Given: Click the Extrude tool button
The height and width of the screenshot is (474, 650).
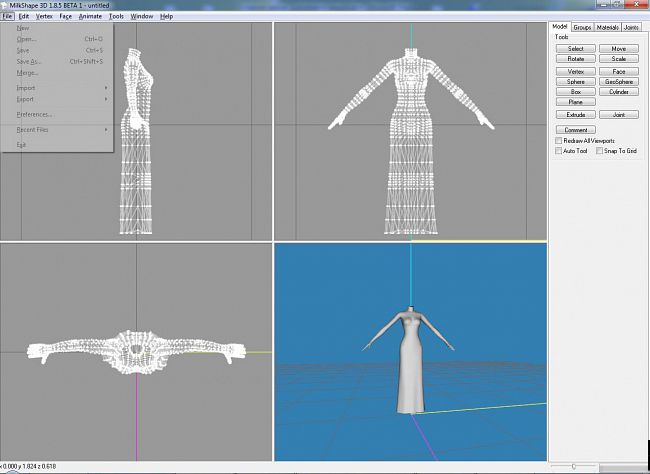Looking at the screenshot, I should click(575, 115).
